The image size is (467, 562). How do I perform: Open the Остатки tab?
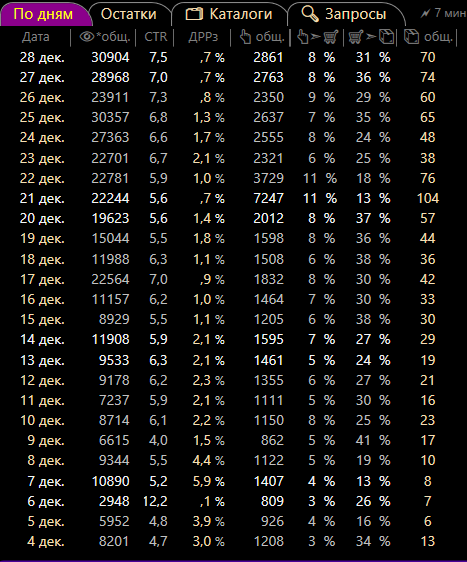click(x=129, y=14)
